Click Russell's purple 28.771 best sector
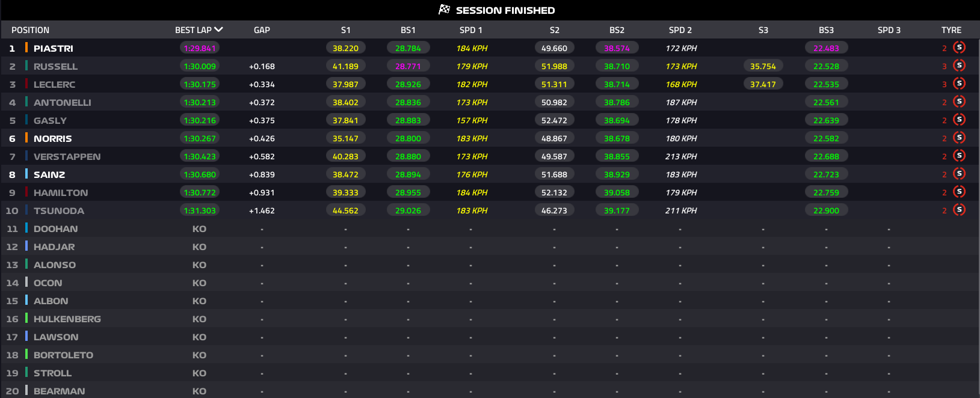The image size is (980, 398). tap(408, 66)
